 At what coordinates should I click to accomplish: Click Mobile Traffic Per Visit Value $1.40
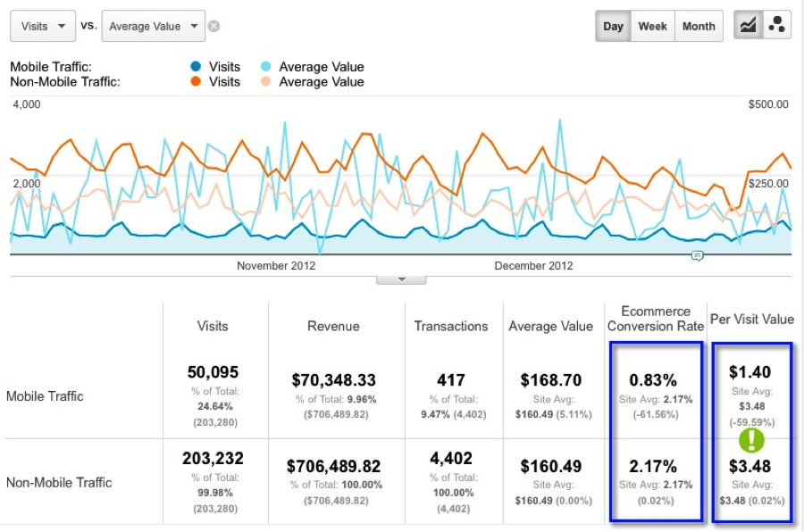(x=750, y=372)
